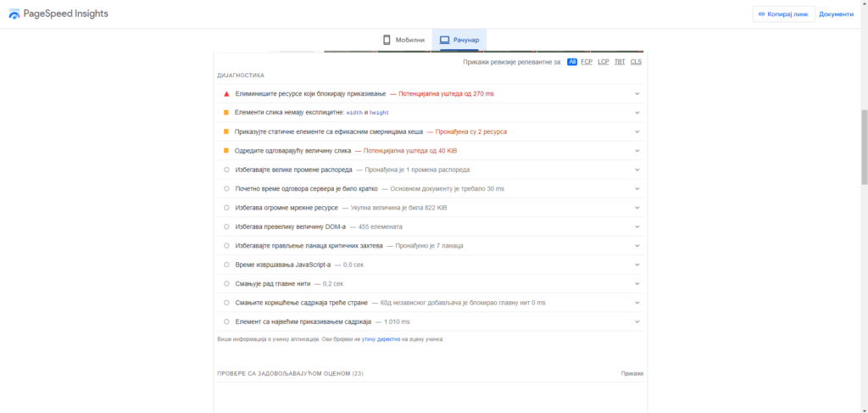Show passed audits with Прикажи
The height and width of the screenshot is (413, 868).
click(x=632, y=373)
